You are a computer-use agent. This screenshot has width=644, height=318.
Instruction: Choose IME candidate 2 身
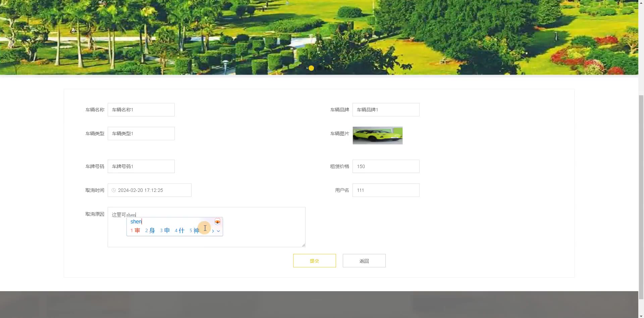tap(150, 230)
